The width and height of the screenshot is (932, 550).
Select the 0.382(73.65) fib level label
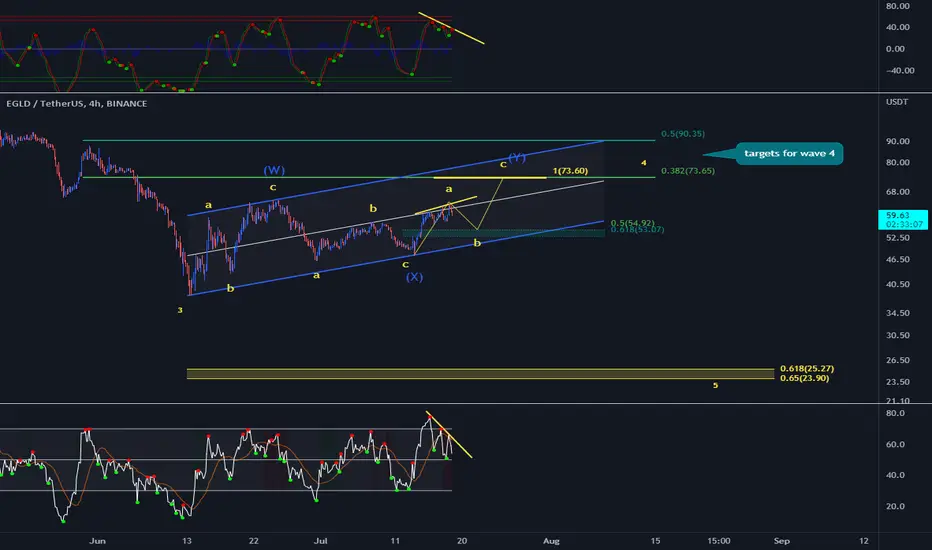tap(688, 171)
